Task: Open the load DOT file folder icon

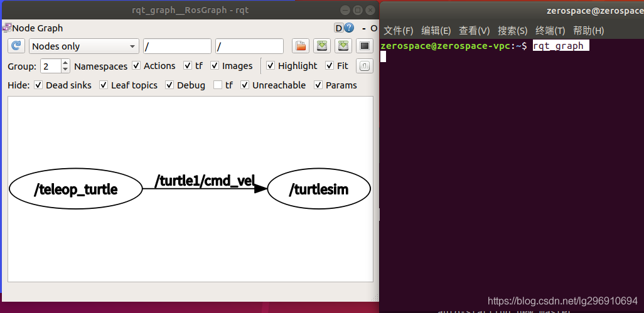Action: (x=301, y=46)
